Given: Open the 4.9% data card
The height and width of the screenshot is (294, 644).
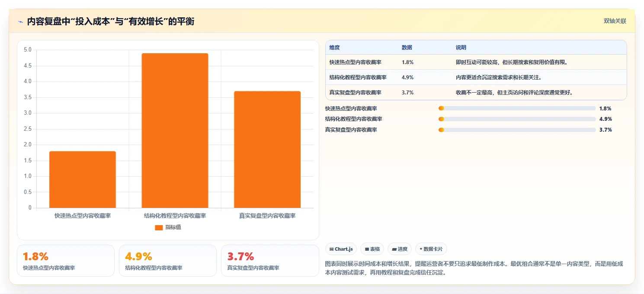Looking at the screenshot, I should [x=168, y=261].
